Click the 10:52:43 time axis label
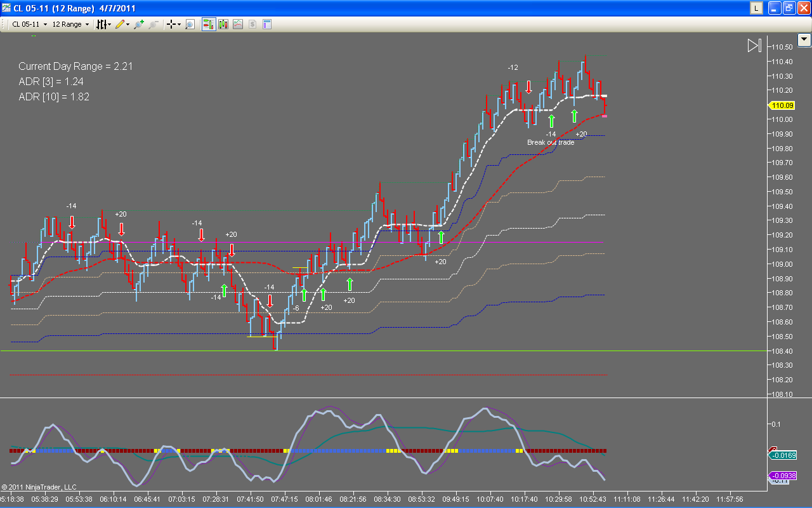The image size is (812, 508). pyautogui.click(x=593, y=499)
